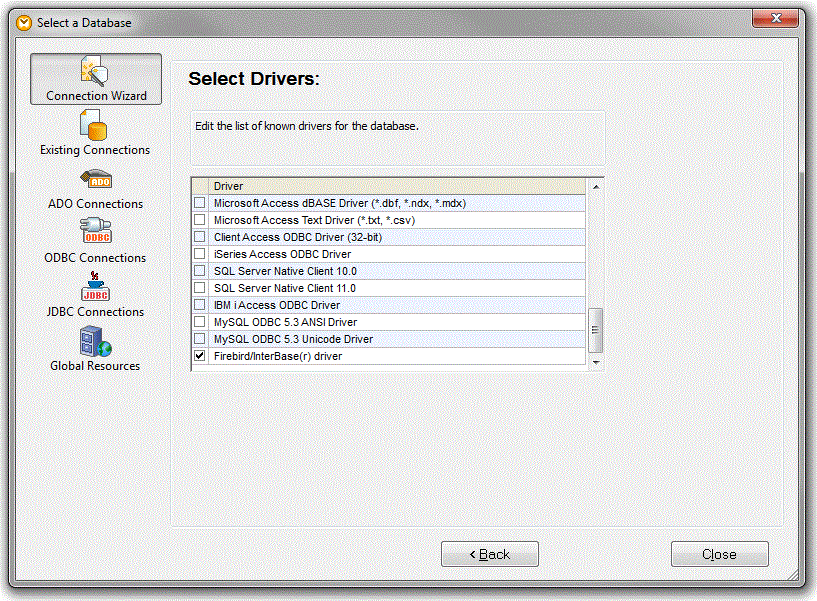Tick SQL Server Native Client 11.0 checkbox
The width and height of the screenshot is (817, 601).
point(200,288)
